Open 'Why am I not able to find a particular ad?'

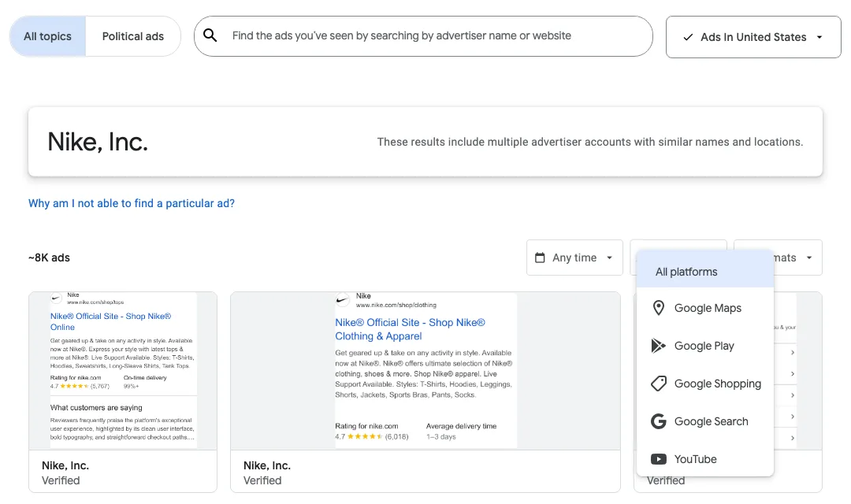point(132,203)
